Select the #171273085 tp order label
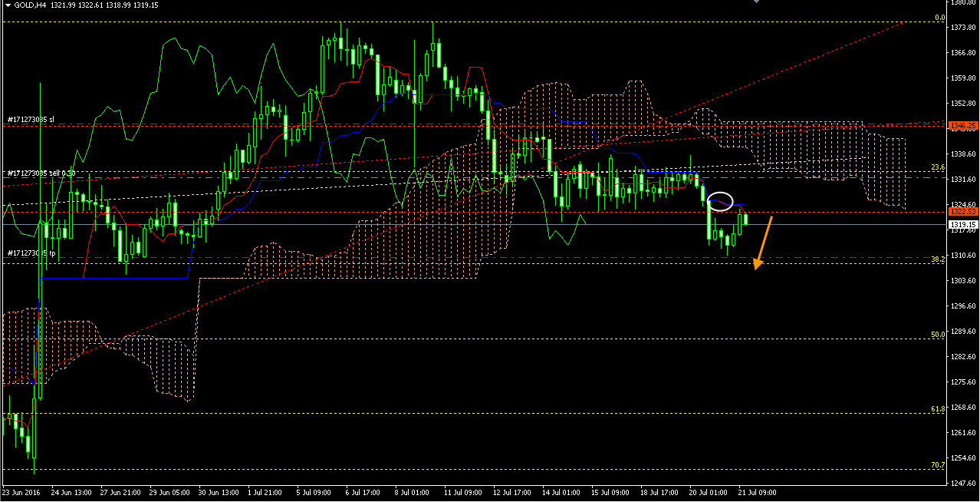The height and width of the screenshot is (502, 980). point(32,253)
